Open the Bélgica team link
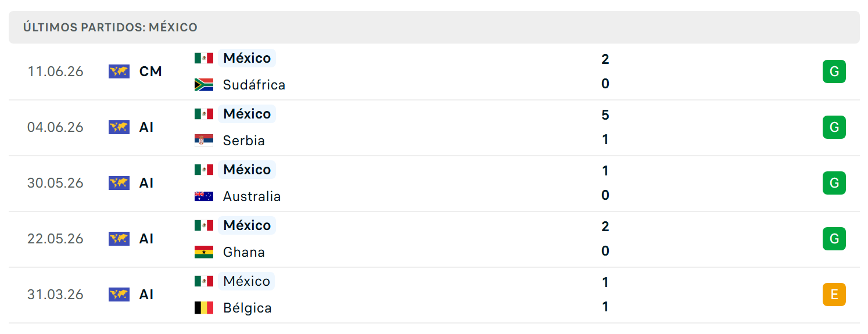 (x=248, y=308)
